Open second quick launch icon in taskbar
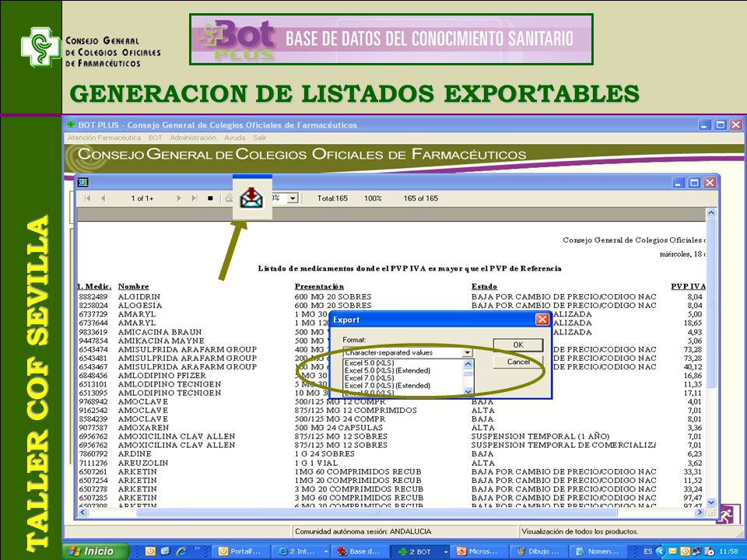This screenshot has width=747, height=560. pos(165,551)
